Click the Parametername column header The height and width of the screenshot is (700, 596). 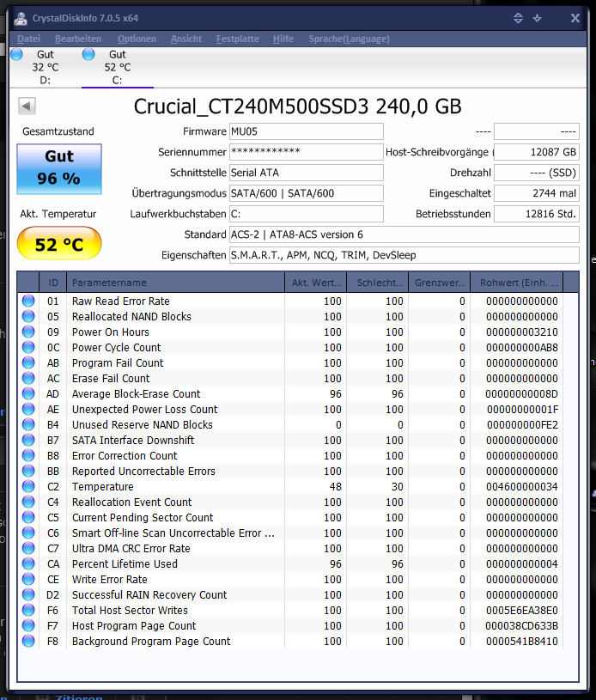[175, 282]
